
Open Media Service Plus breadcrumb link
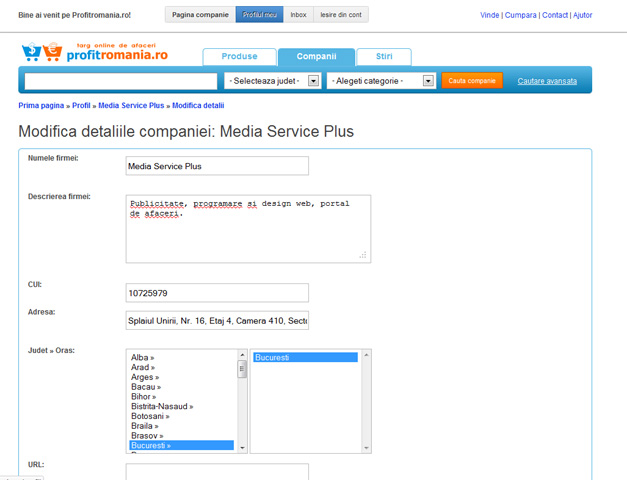pyautogui.click(x=131, y=106)
